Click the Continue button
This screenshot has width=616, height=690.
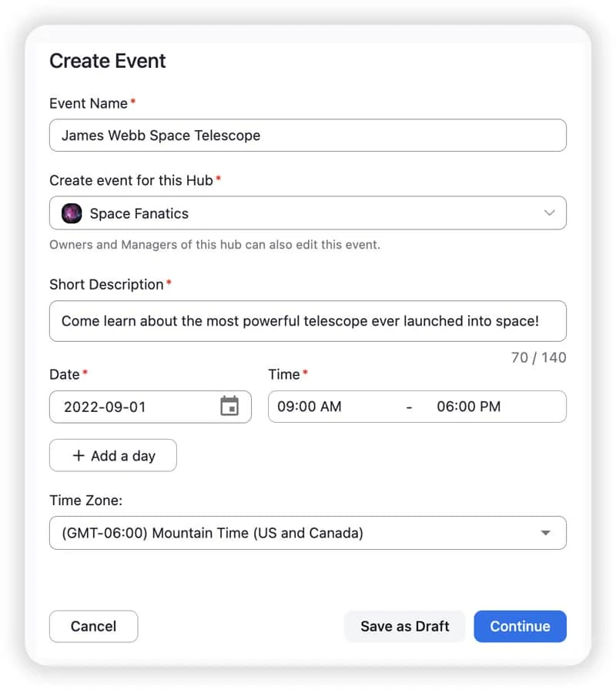click(520, 626)
